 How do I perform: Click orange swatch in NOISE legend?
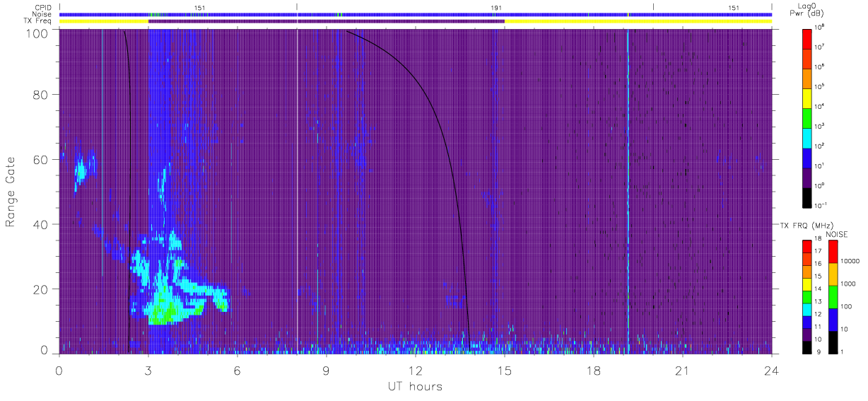tap(833, 274)
